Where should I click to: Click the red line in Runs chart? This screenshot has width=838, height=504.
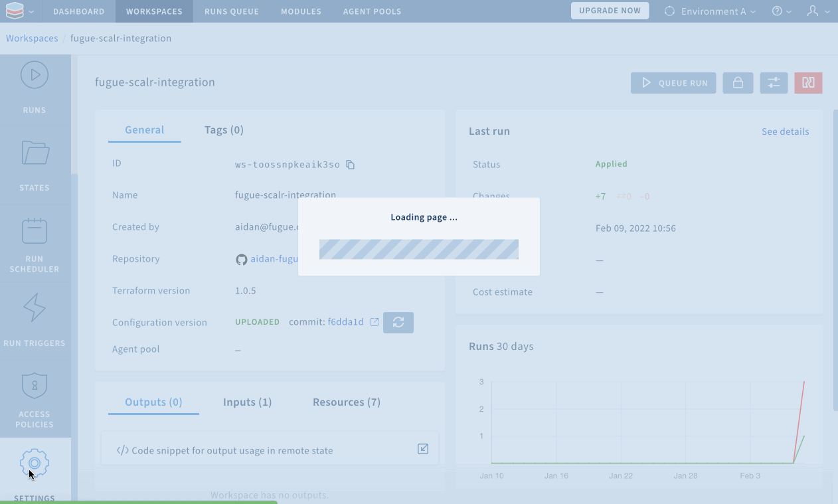[799, 422]
